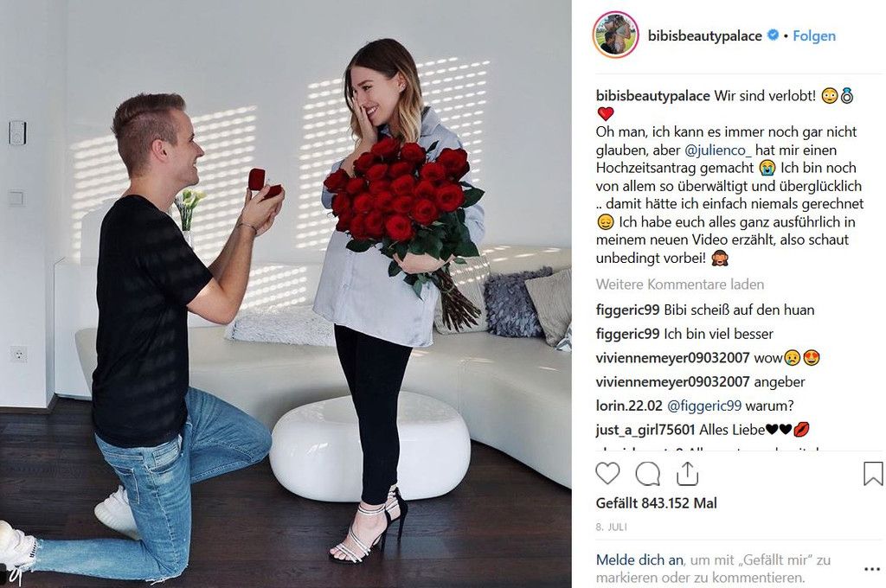Click the @figgeric99 mention in reply
886x588 pixels.
click(x=704, y=406)
